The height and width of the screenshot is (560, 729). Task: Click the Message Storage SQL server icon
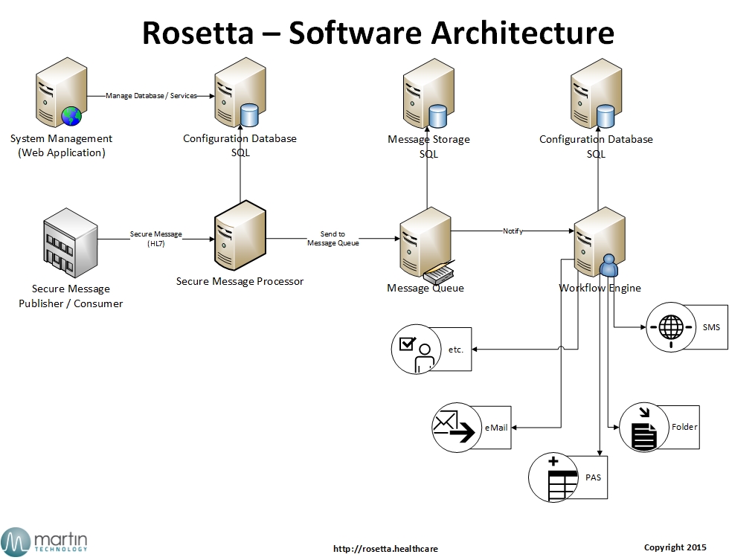click(x=428, y=94)
